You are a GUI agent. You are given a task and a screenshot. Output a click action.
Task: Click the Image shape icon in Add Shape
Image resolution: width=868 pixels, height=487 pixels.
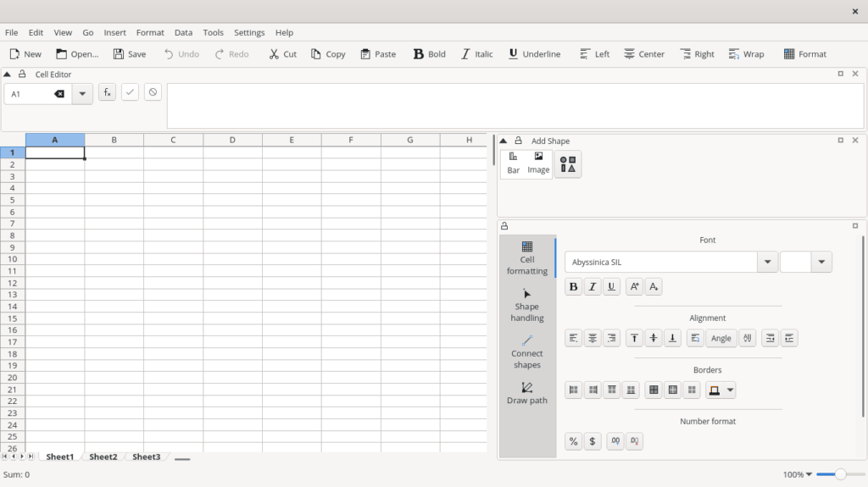(538, 163)
